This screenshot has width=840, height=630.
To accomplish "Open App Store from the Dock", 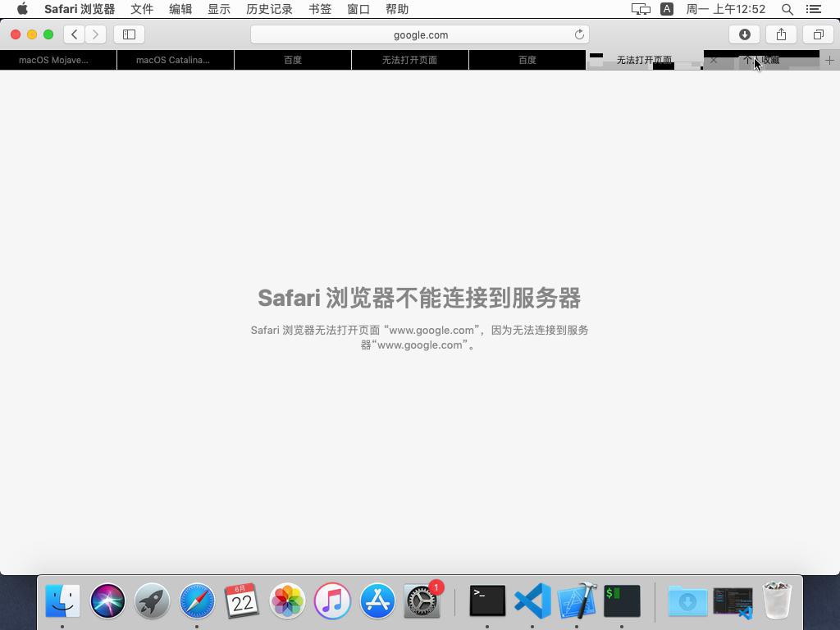I will coord(377,600).
